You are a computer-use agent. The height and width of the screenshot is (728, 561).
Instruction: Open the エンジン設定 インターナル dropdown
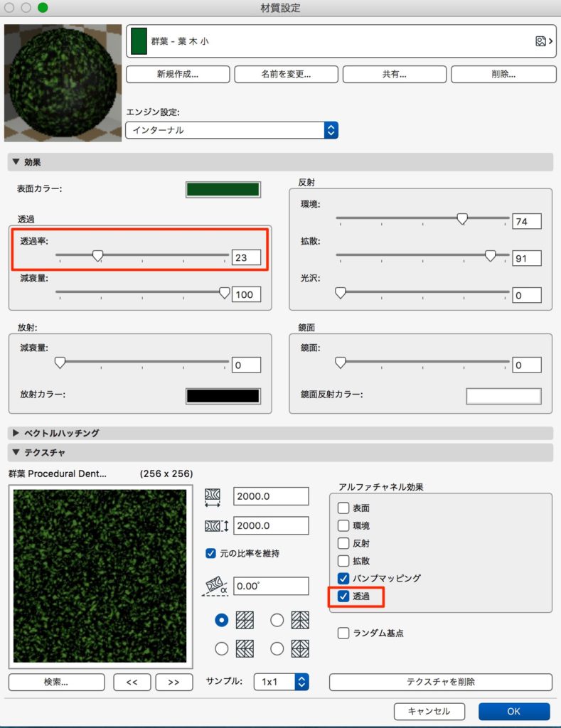tap(232, 130)
